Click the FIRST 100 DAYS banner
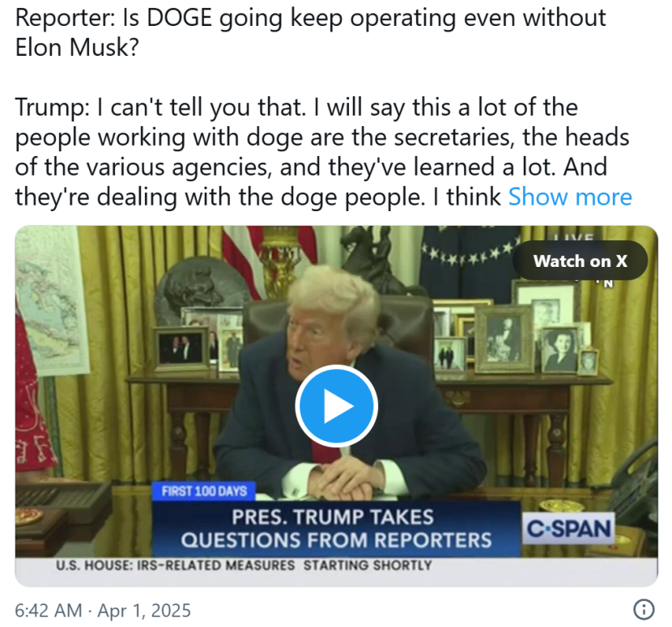672x627 pixels. (x=204, y=491)
